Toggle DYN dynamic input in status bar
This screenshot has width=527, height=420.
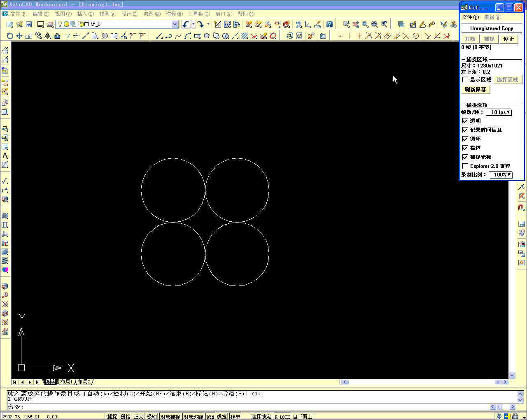click(210, 417)
